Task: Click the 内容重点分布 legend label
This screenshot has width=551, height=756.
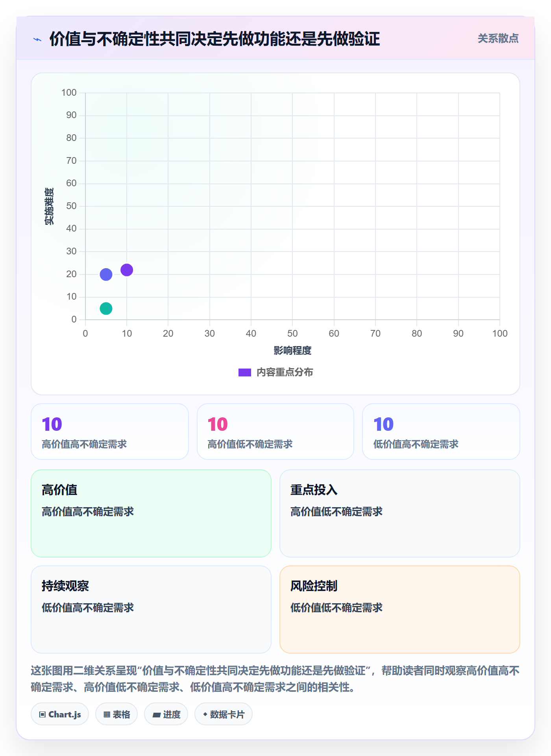Action: pos(285,372)
